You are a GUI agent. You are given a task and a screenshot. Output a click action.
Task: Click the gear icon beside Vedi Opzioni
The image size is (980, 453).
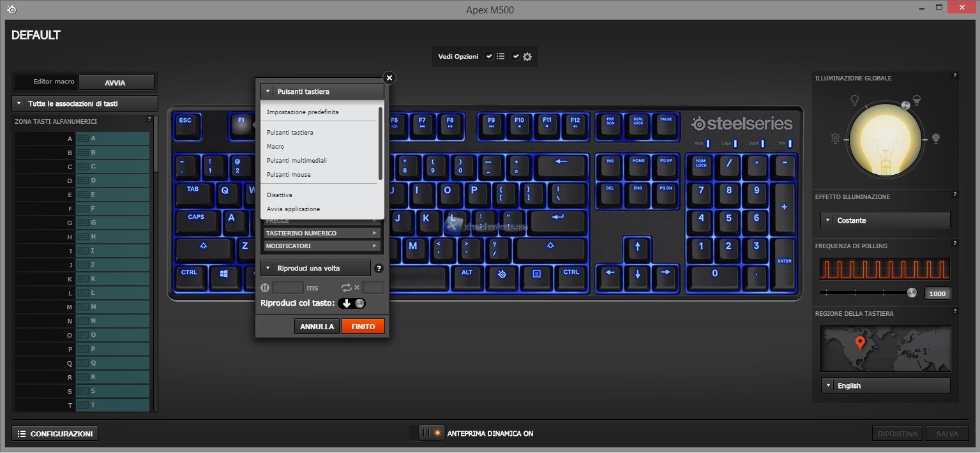(527, 57)
